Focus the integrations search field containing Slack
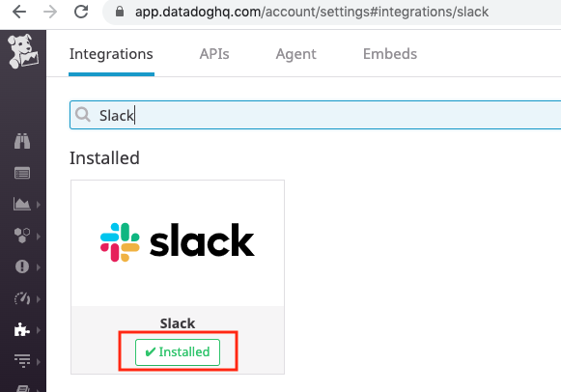This screenshot has height=392, width=561. coord(315,115)
